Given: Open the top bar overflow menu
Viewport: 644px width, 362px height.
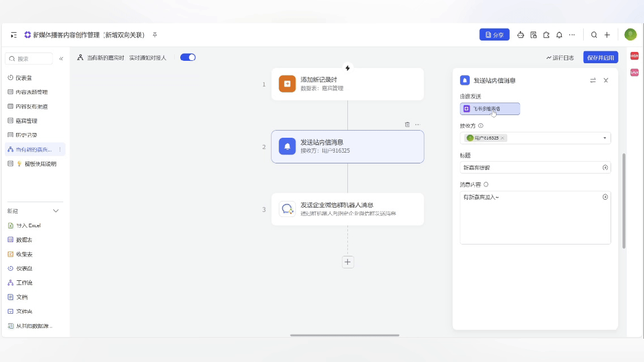Looking at the screenshot, I should (x=571, y=35).
